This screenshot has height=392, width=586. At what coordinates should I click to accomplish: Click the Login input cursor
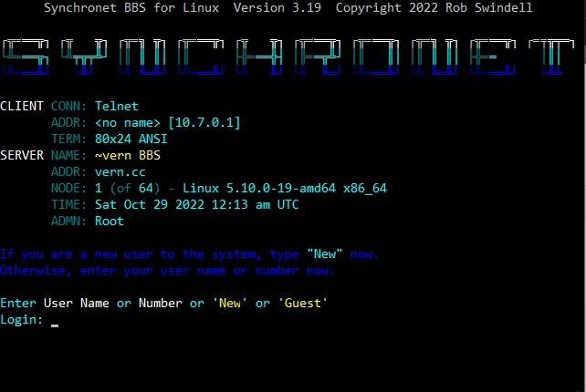(x=55, y=325)
